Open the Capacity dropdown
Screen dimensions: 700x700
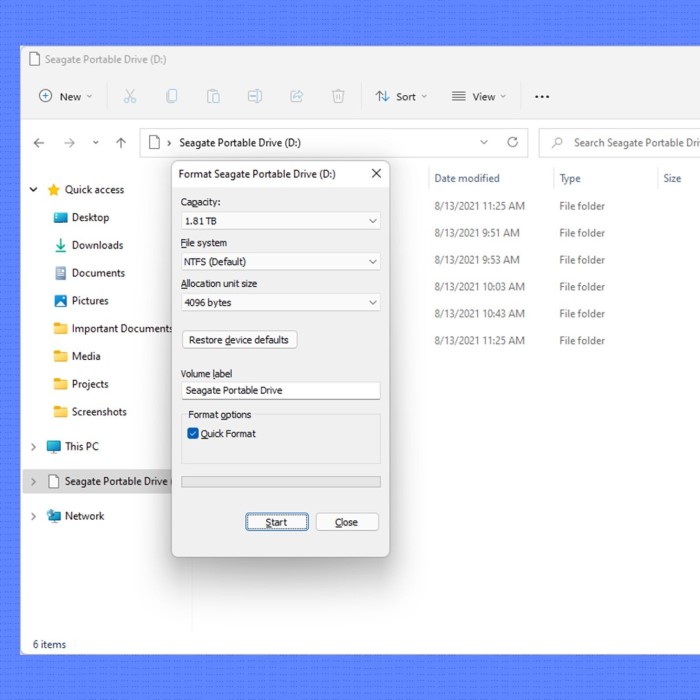[x=280, y=221]
